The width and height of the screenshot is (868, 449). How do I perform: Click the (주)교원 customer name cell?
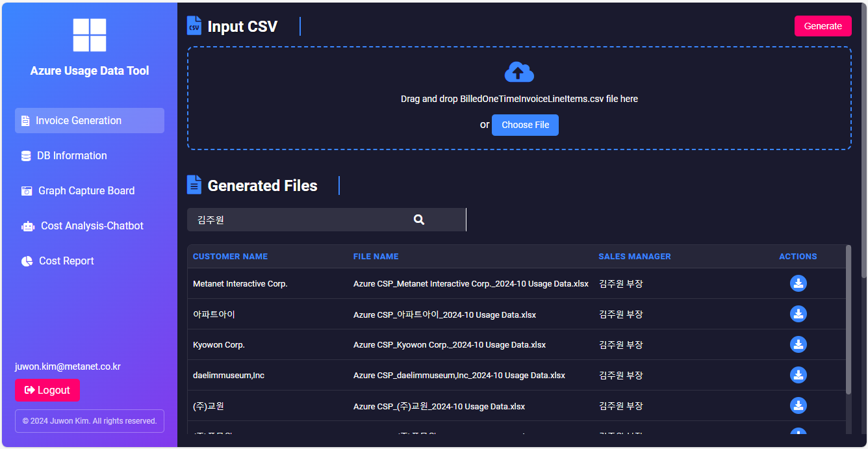pos(209,406)
